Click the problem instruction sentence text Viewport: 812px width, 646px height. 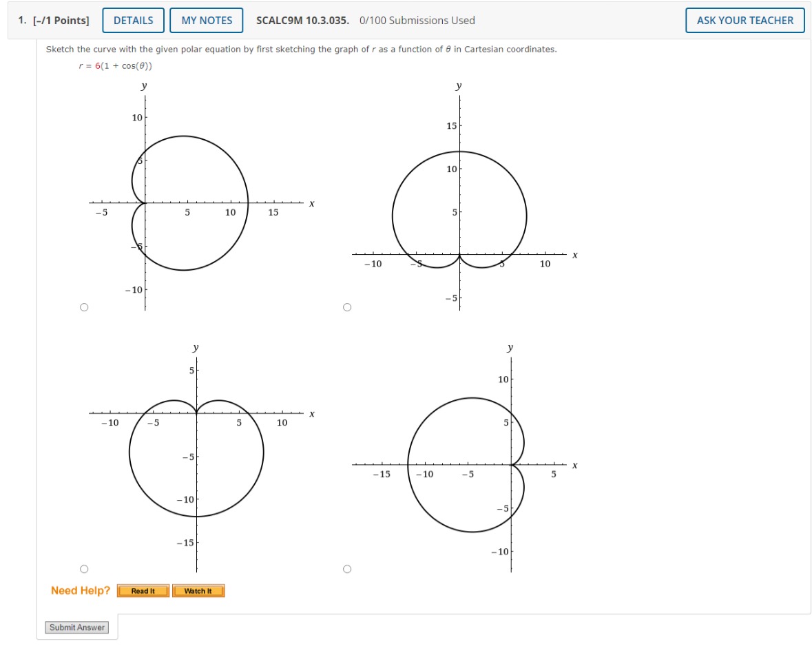click(x=303, y=50)
